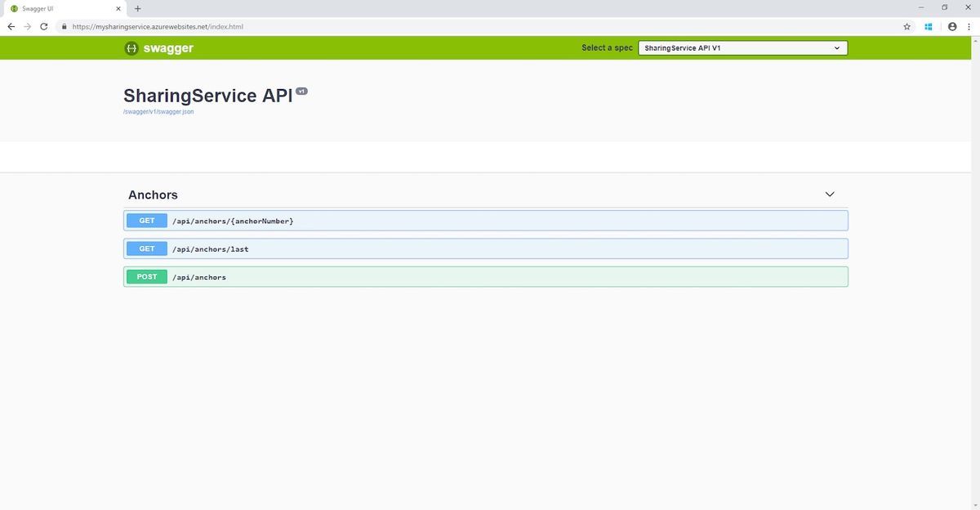This screenshot has height=510, width=980.
Task: Close the Swagger UI tab
Action: 119,8
